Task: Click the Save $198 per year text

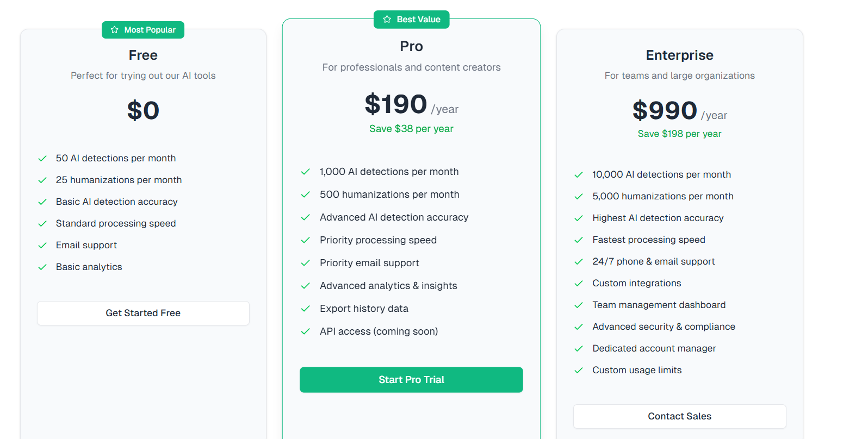Action: point(679,134)
